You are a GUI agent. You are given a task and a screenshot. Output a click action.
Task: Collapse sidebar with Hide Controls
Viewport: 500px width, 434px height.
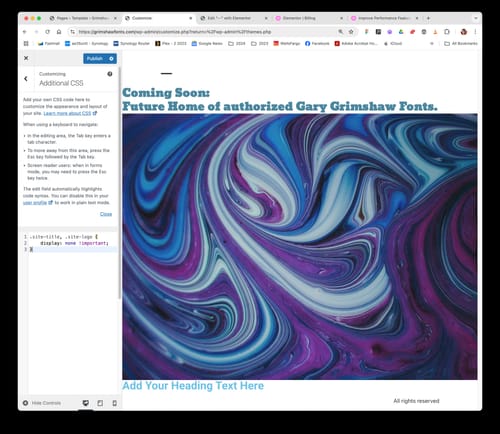(42, 403)
